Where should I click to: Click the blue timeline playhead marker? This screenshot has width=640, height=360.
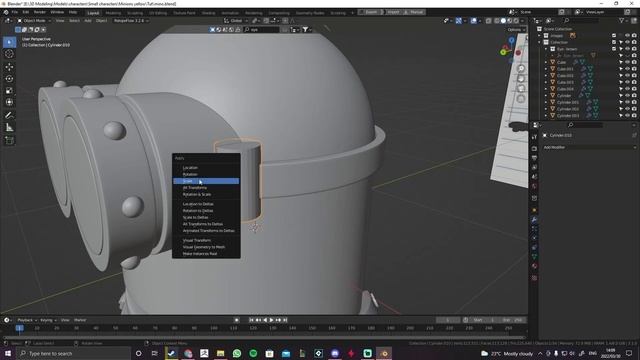[19, 328]
